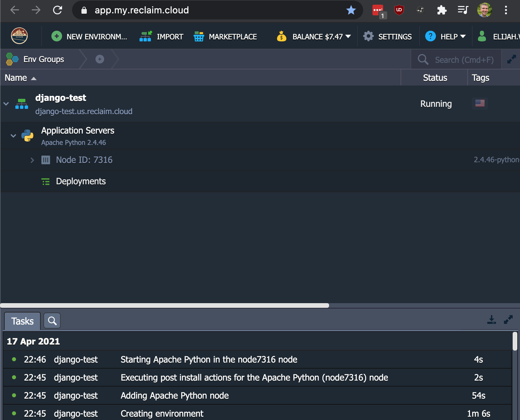Viewport: 520px width, 420px height.
Task: Select the Env Groups breadcrumb
Action: coord(35,59)
